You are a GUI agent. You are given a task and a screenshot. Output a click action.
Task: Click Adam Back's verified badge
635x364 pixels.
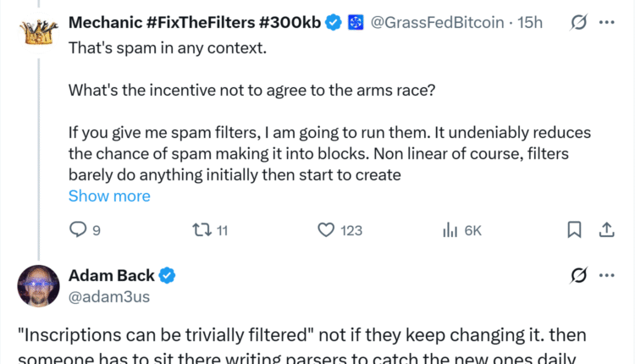pos(168,275)
